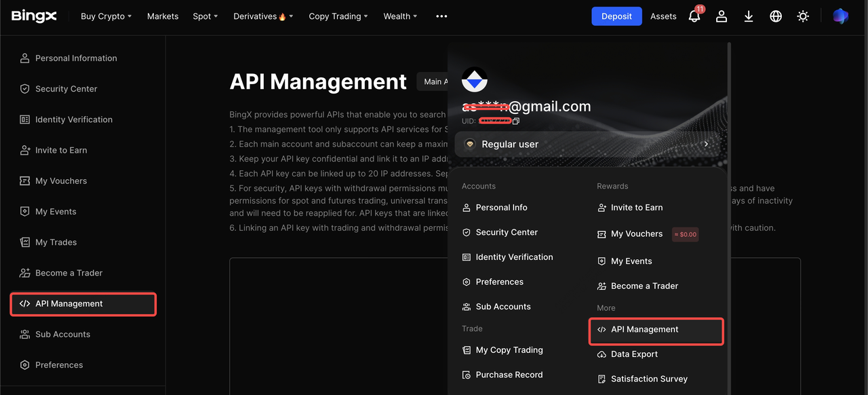This screenshot has height=395, width=868.
Task: Open the user profile icon
Action: [x=722, y=16]
